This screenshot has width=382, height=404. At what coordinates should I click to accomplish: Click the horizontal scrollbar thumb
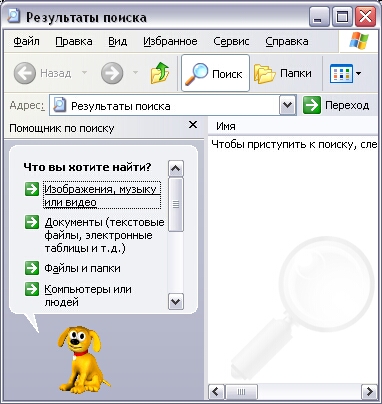[x=241, y=391]
